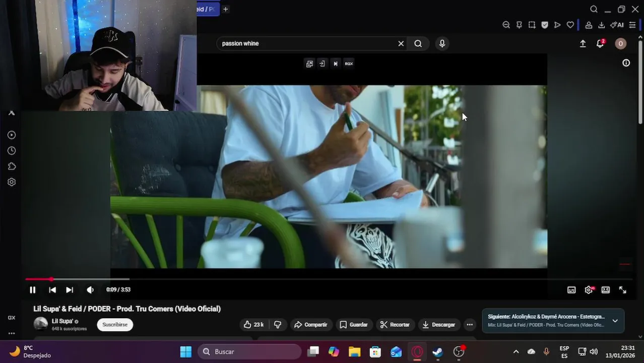Viewport: 644px width, 363px height.
Task: Save video with the Guardar button
Action: (354, 325)
